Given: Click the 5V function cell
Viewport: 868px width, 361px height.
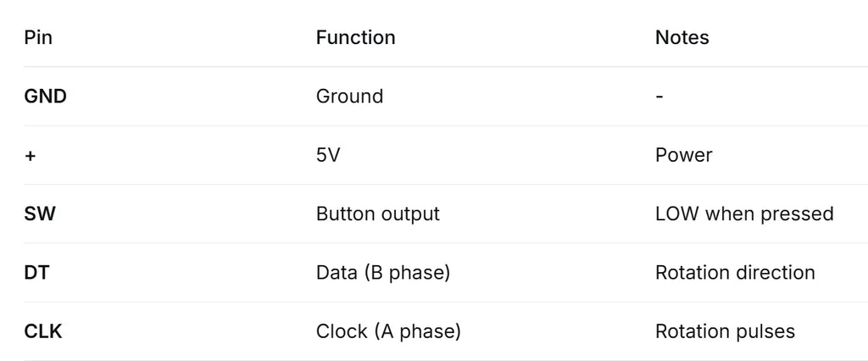Looking at the screenshot, I should point(328,155).
